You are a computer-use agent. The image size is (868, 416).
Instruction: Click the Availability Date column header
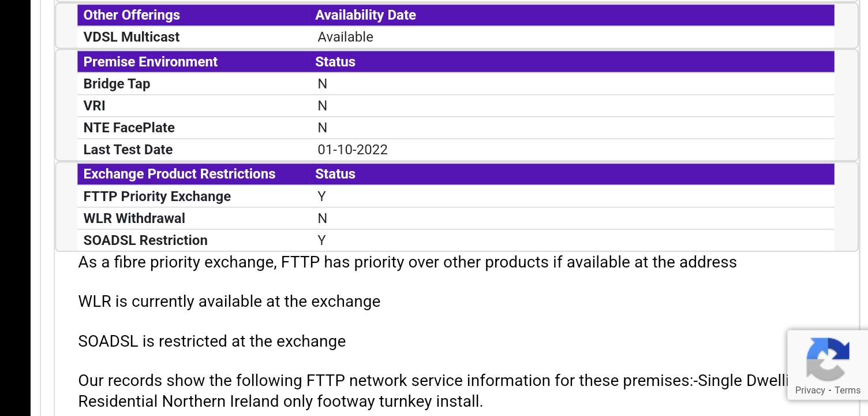coord(365,15)
